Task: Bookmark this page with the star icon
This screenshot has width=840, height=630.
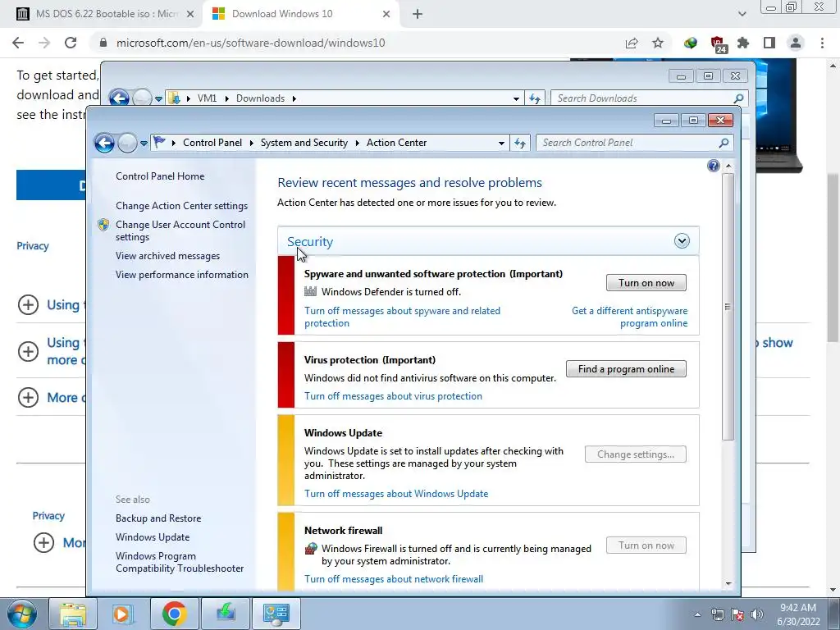Action: click(x=658, y=43)
